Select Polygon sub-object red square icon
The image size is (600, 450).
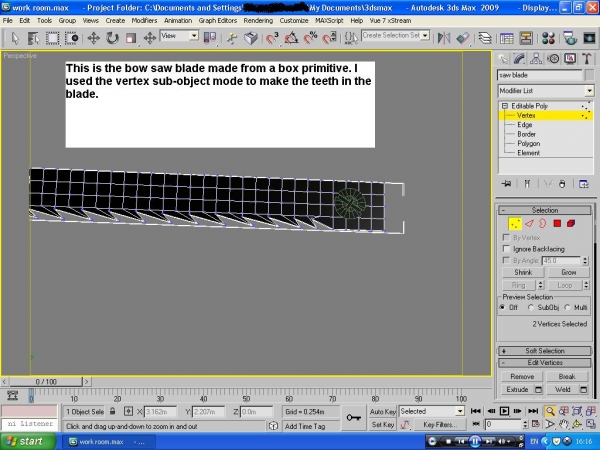pyautogui.click(x=557, y=223)
